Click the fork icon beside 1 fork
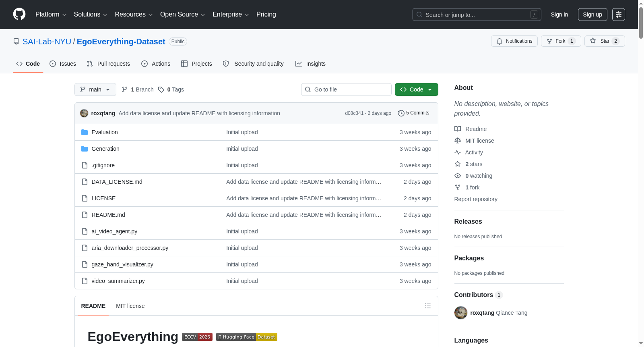The height and width of the screenshot is (347, 644). 458,187
